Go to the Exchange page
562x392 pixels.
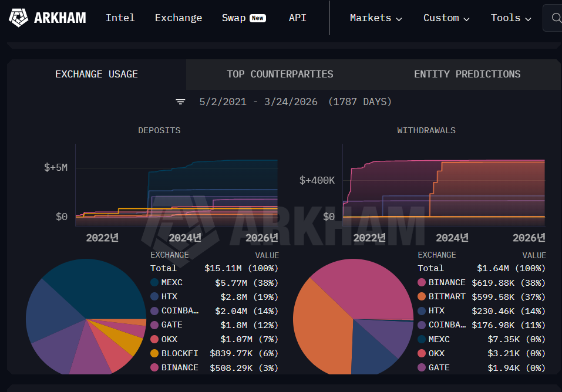179,18
